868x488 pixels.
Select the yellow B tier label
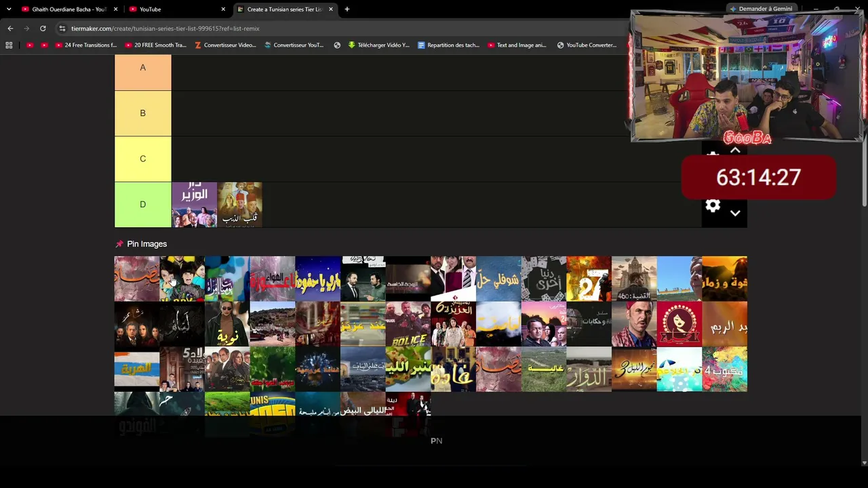[142, 113]
